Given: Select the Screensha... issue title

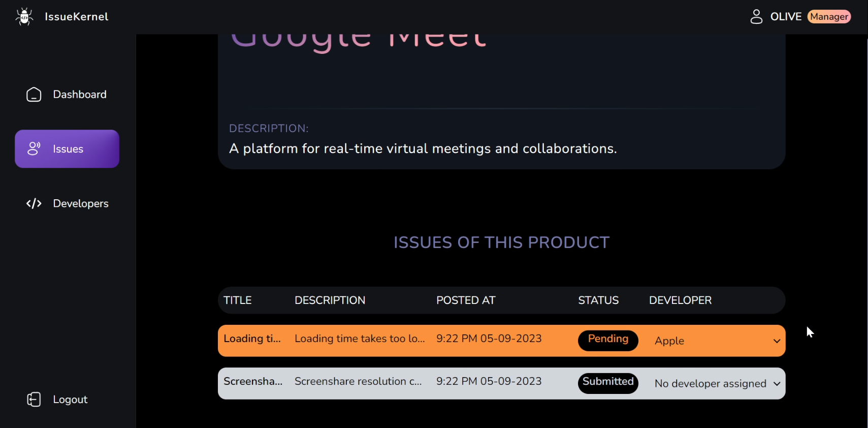Looking at the screenshot, I should pos(253,381).
